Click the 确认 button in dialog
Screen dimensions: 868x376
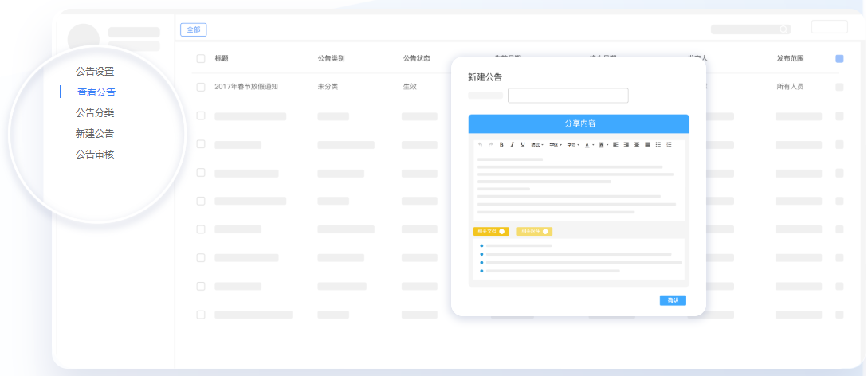coord(673,300)
